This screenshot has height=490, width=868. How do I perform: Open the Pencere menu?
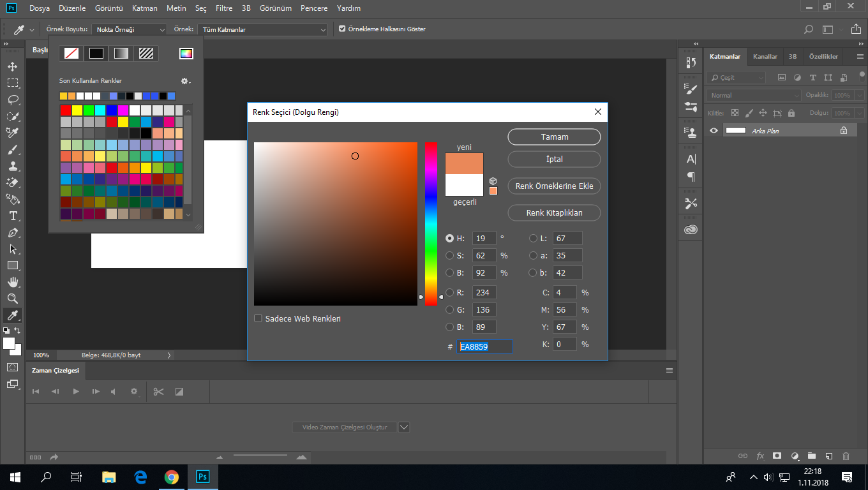(x=314, y=8)
